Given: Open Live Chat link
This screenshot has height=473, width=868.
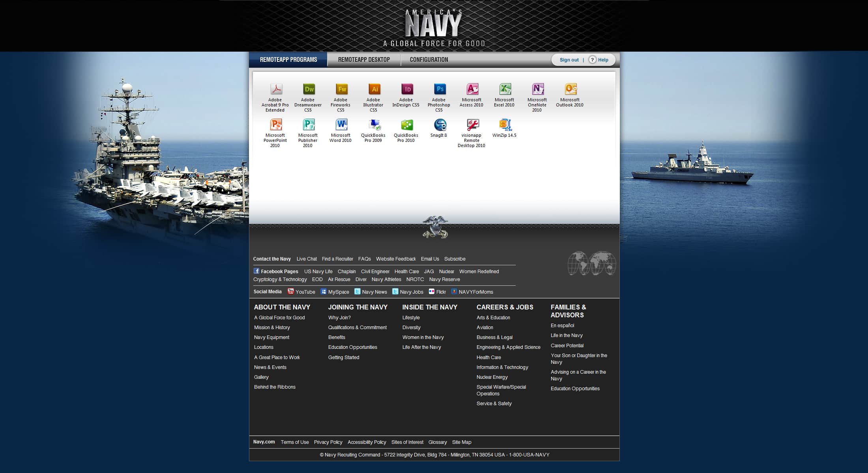Looking at the screenshot, I should (307, 259).
